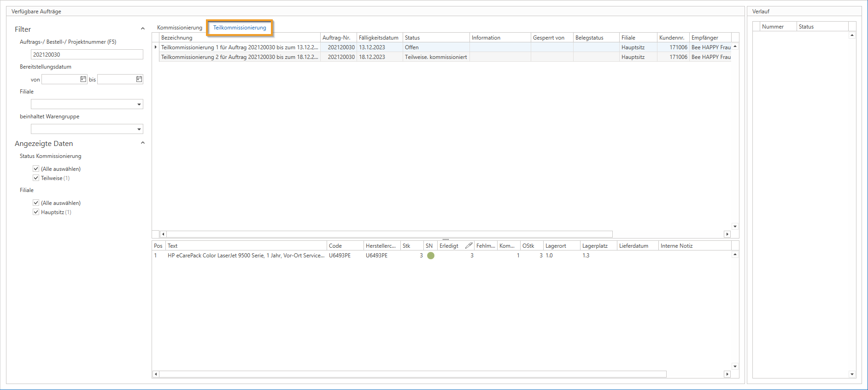This screenshot has width=868, height=390.
Task: Click the row indicator arrow for Teilkommissionierung 1
Action: [156, 47]
